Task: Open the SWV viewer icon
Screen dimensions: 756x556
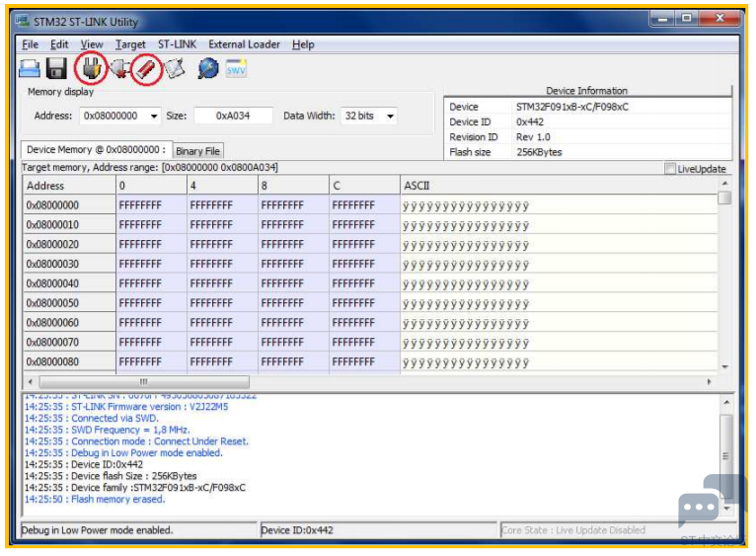Action: tap(236, 68)
